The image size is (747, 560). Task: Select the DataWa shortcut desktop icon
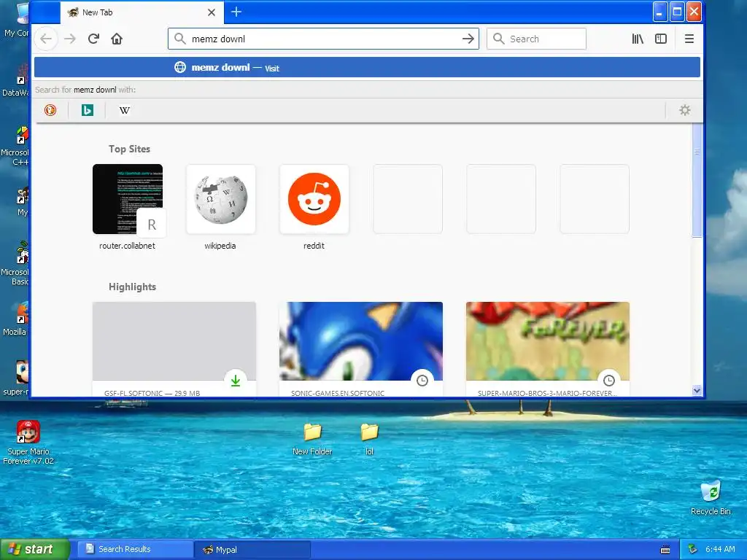[x=15, y=80]
